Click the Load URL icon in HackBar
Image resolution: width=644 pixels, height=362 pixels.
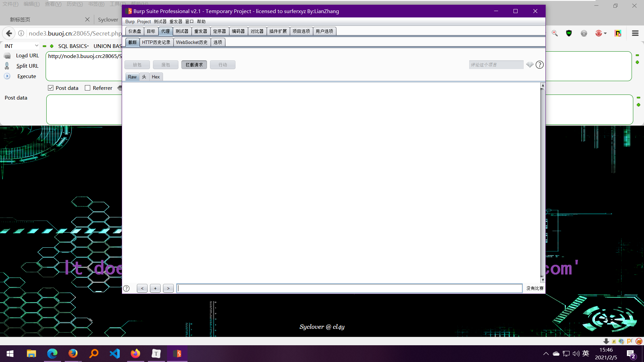point(7,56)
